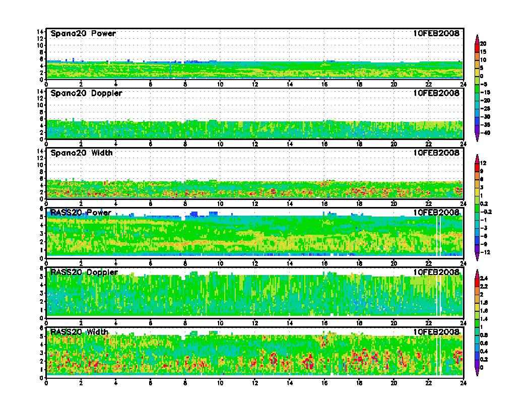Viewport: 532px width, 411px height.
Task: Click hour 24 tick under RASS20 Width panel
Action: point(463,383)
